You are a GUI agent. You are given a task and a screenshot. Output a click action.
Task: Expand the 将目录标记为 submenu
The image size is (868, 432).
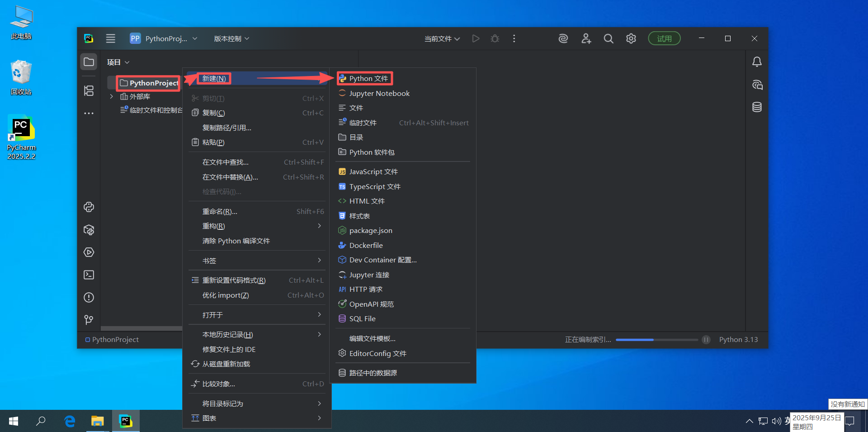pyautogui.click(x=257, y=404)
